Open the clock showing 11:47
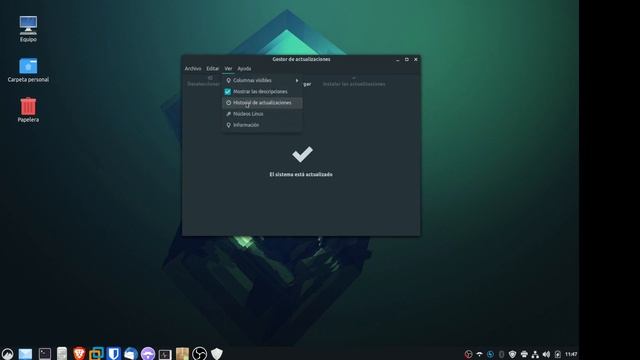Image resolution: width=640 pixels, height=360 pixels. (571, 354)
